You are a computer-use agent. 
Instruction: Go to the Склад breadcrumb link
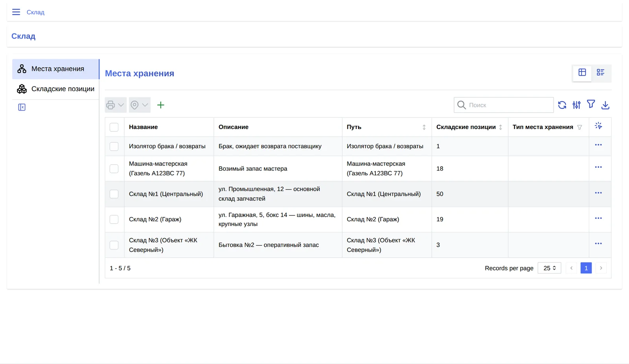(x=35, y=12)
